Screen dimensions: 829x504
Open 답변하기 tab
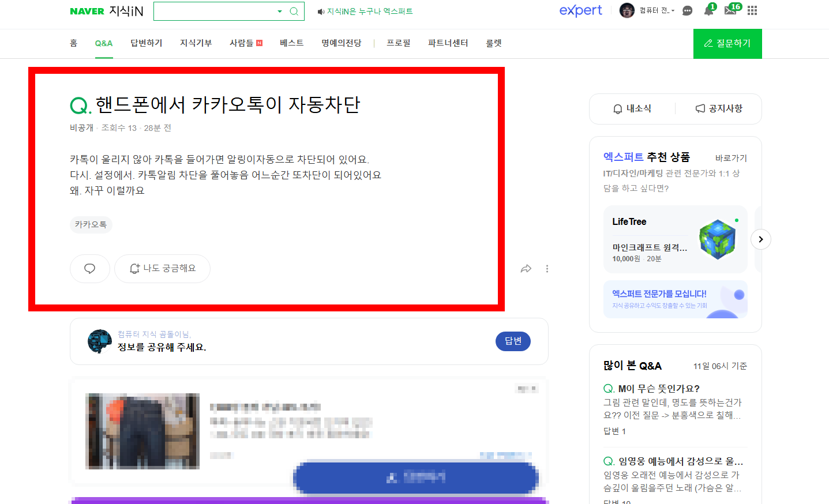[x=147, y=43]
